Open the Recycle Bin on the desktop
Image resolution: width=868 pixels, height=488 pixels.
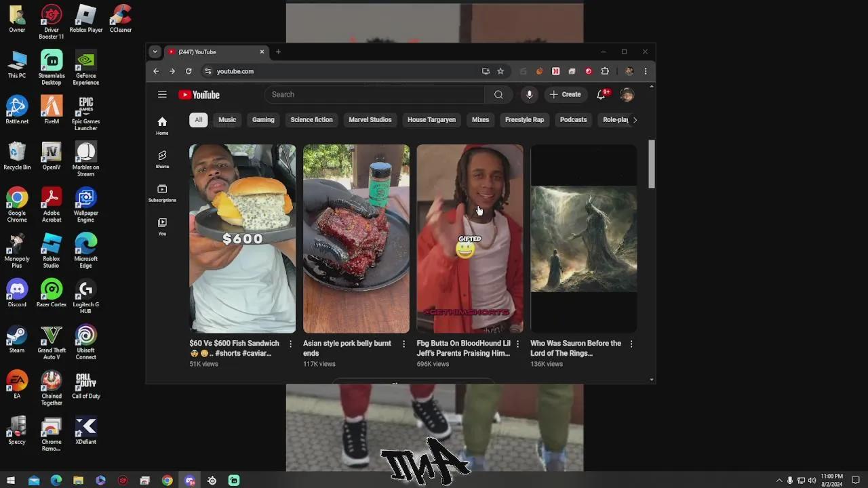point(17,156)
